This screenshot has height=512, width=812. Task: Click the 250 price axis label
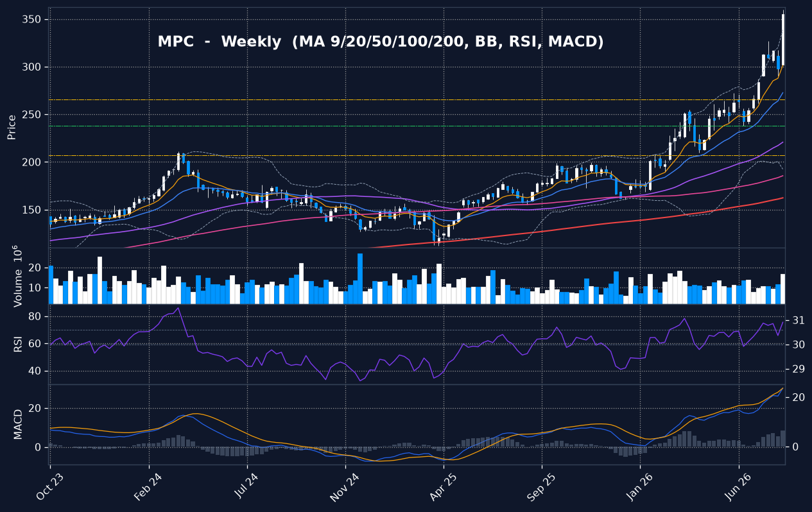[32, 115]
